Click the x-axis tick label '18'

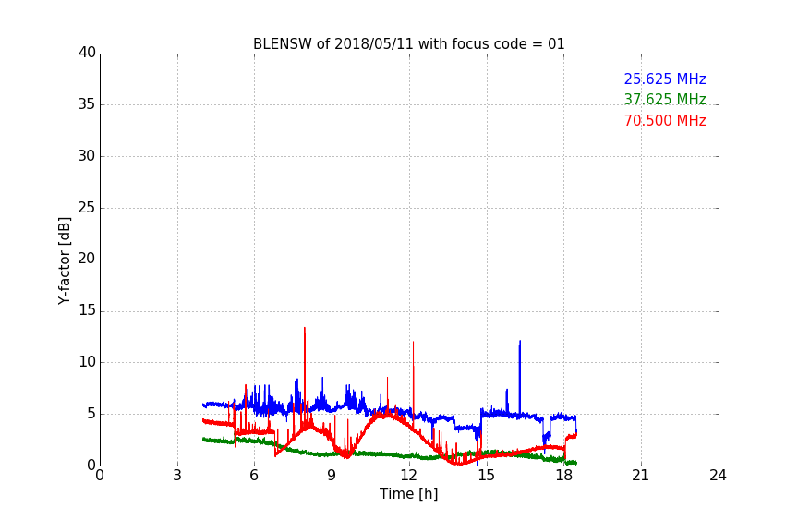563,476
